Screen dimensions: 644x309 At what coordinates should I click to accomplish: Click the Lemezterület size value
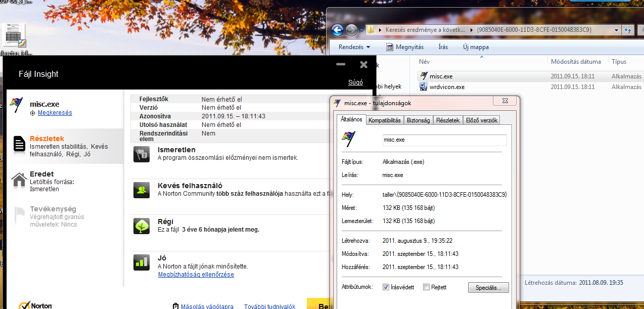click(408, 221)
